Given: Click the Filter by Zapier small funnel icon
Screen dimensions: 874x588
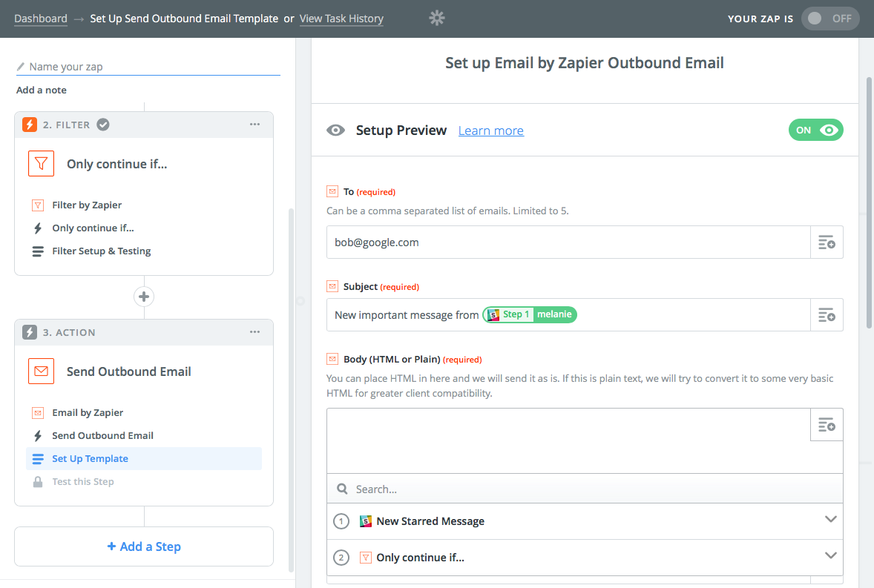Looking at the screenshot, I should [x=38, y=205].
